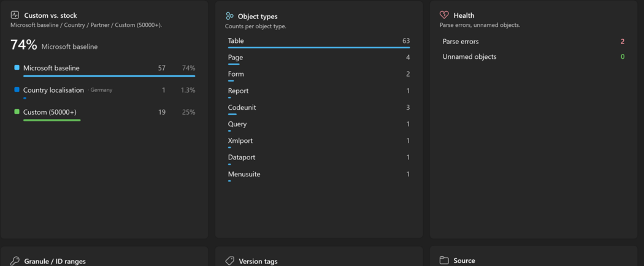Select the Page object type row
The height and width of the screenshot is (266, 644).
coord(319,59)
